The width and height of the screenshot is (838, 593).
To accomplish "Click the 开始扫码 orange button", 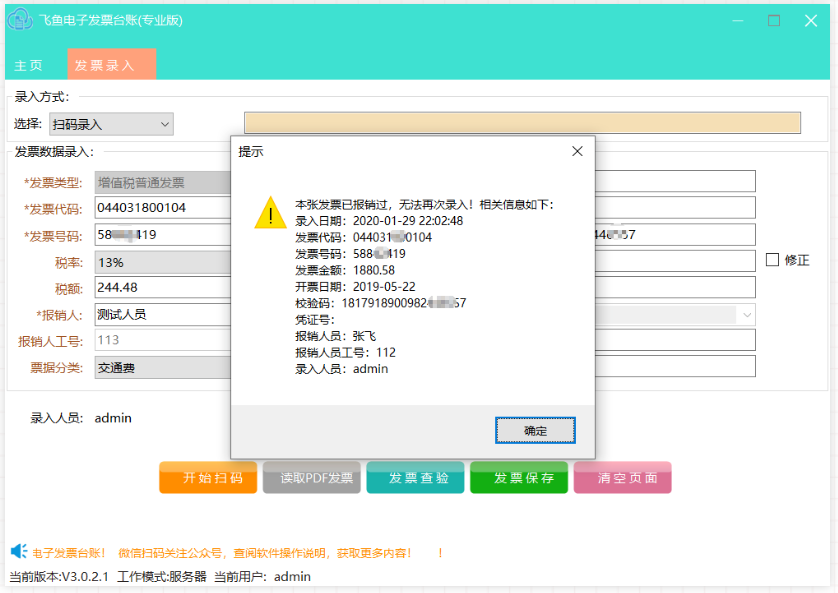I will (208, 478).
